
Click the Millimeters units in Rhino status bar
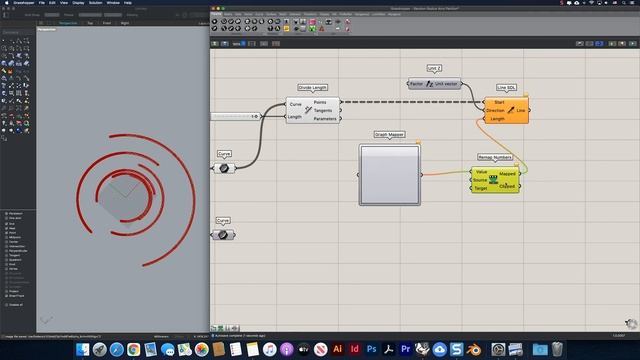[161, 337]
